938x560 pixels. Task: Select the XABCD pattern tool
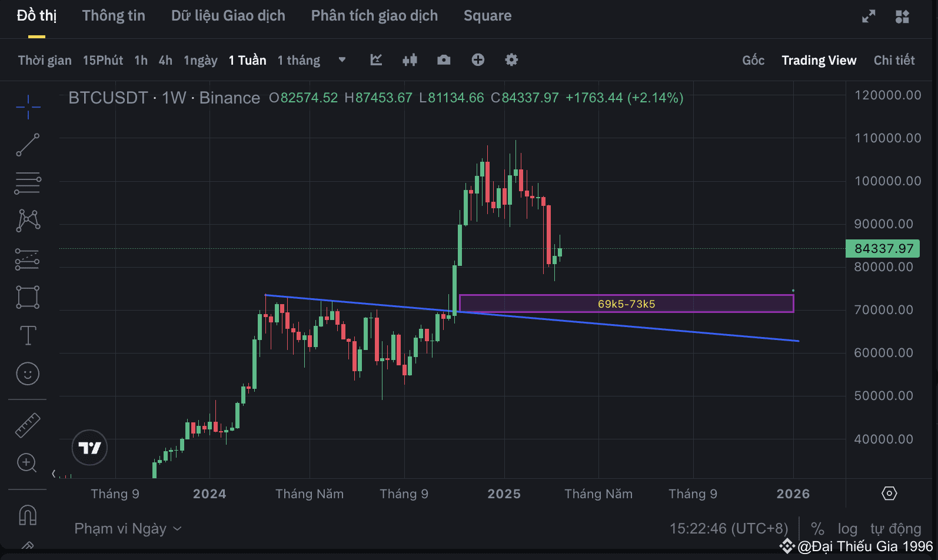[28, 221]
